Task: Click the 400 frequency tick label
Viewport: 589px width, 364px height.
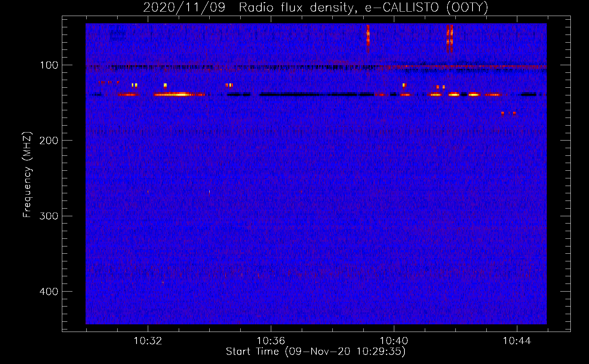Action: [x=49, y=292]
